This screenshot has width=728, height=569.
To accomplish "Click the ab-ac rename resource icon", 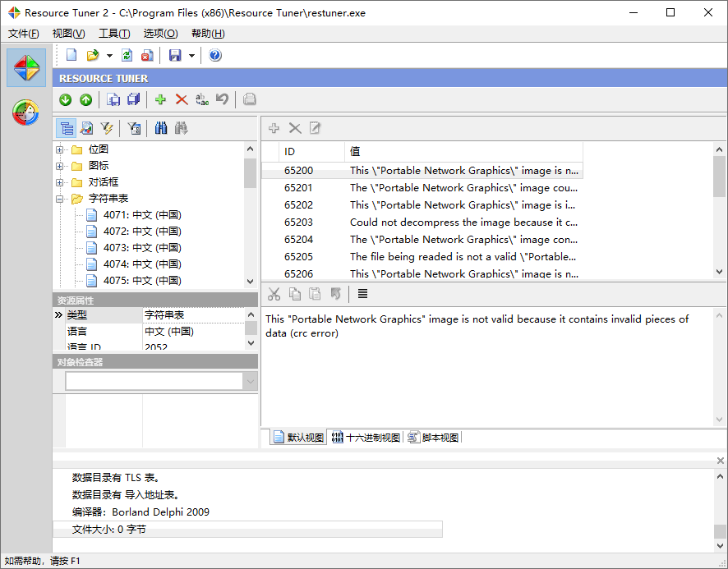I will [202, 99].
